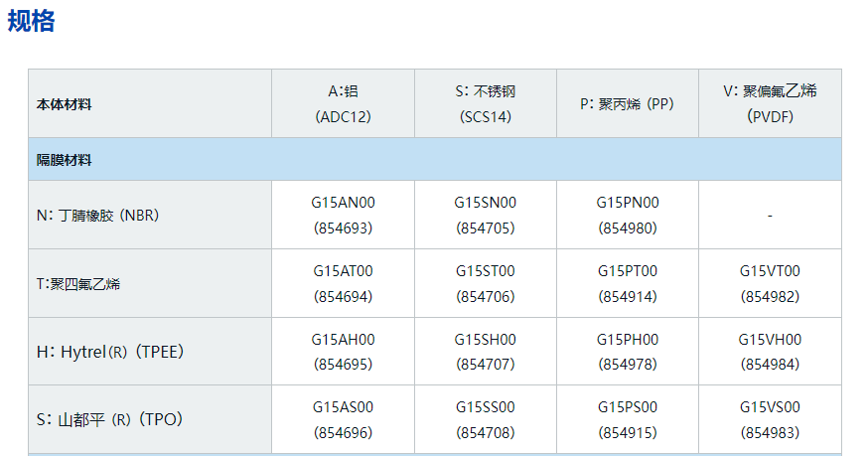Open model G15AN00 (854693)
This screenshot has height=456, width=868.
343,215
